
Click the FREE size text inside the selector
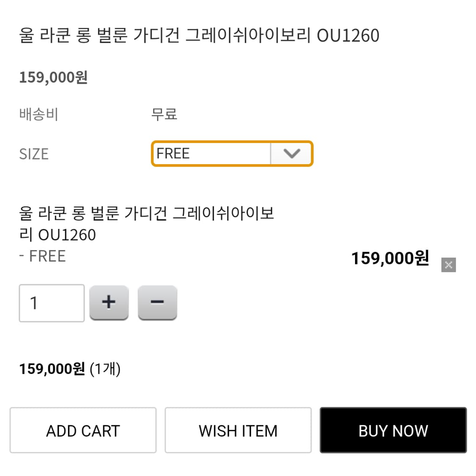(173, 154)
